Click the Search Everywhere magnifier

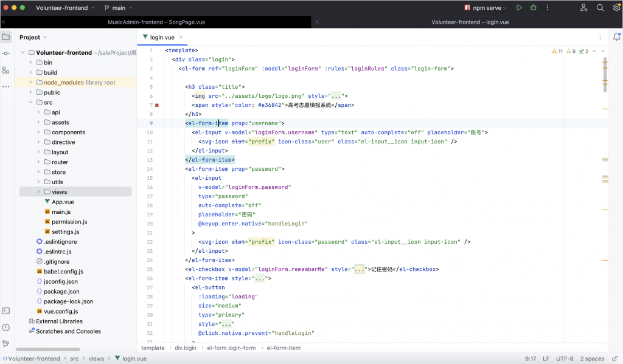(x=600, y=8)
